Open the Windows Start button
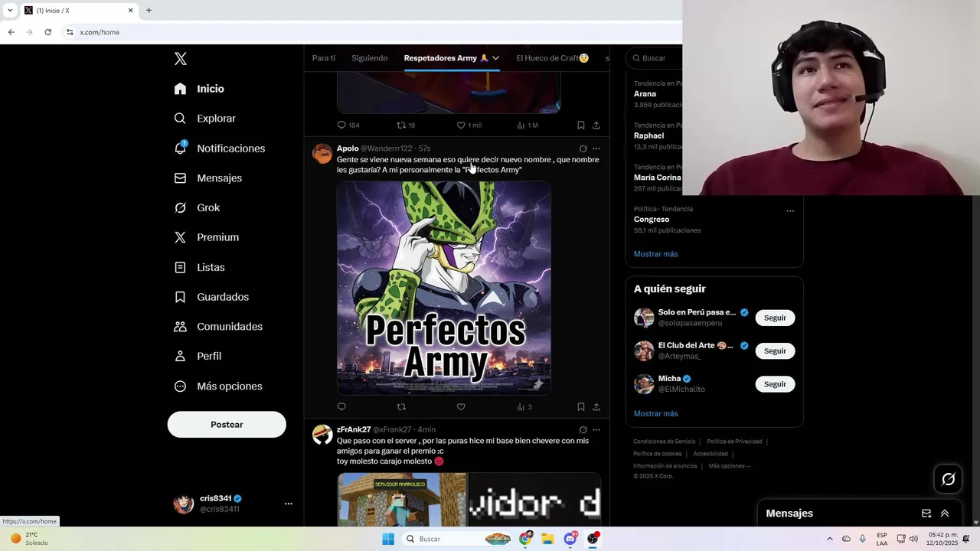 point(388,539)
